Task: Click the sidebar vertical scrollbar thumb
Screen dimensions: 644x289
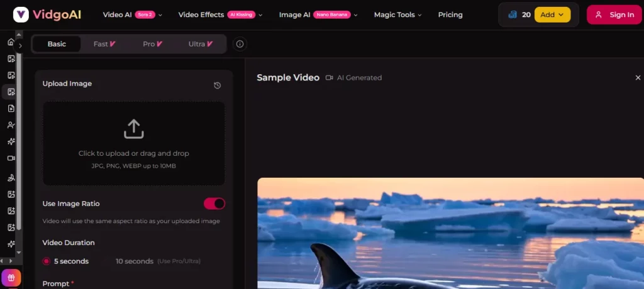Action: click(18, 140)
